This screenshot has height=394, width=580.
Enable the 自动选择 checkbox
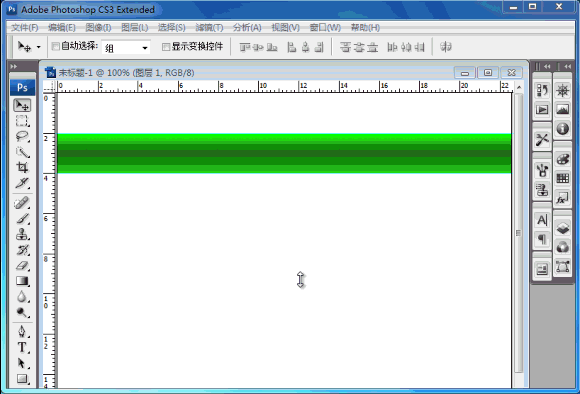tap(55, 46)
